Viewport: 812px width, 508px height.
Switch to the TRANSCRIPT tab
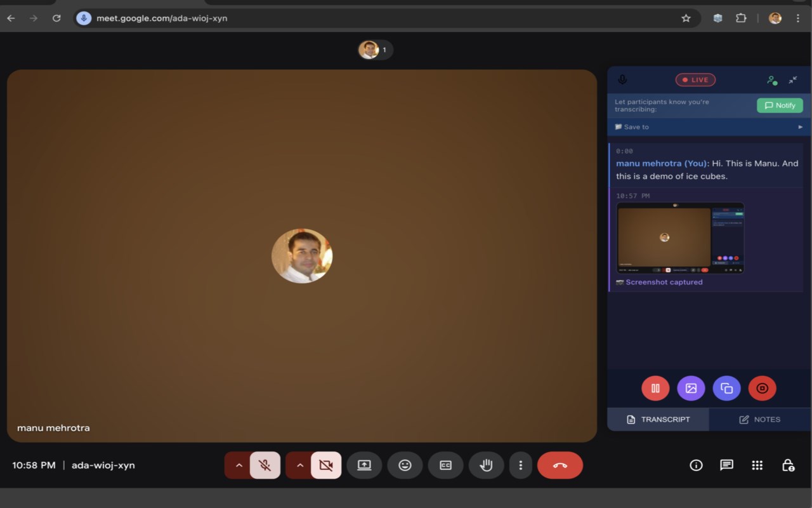click(x=658, y=419)
